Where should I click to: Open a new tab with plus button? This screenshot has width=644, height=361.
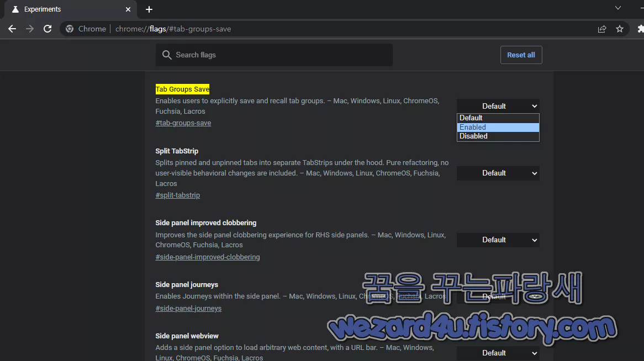click(149, 9)
